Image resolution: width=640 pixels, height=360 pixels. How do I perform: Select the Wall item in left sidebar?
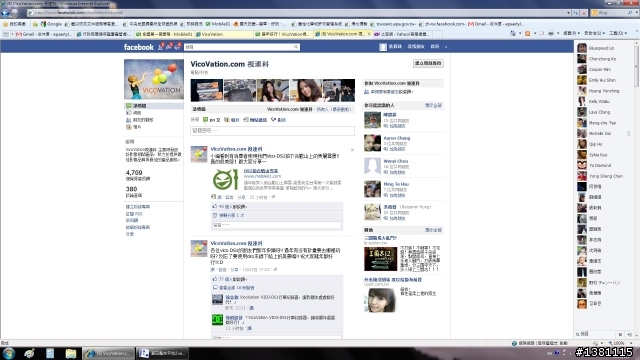pos(153,106)
